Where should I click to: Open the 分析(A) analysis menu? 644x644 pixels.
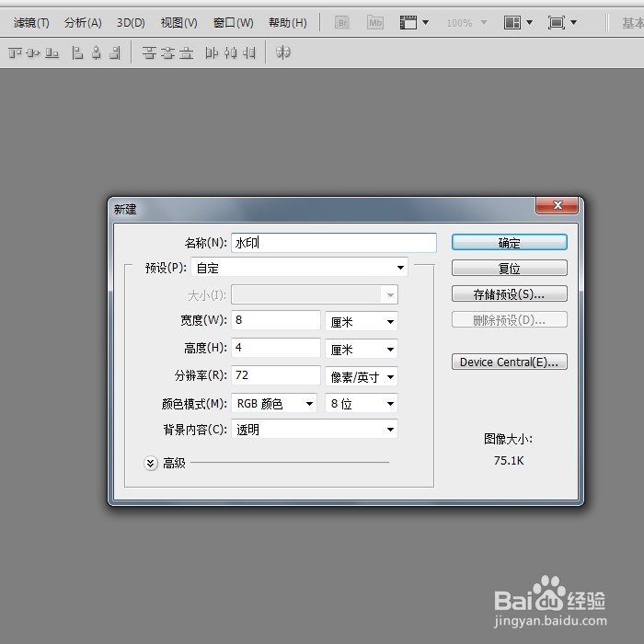[83, 23]
